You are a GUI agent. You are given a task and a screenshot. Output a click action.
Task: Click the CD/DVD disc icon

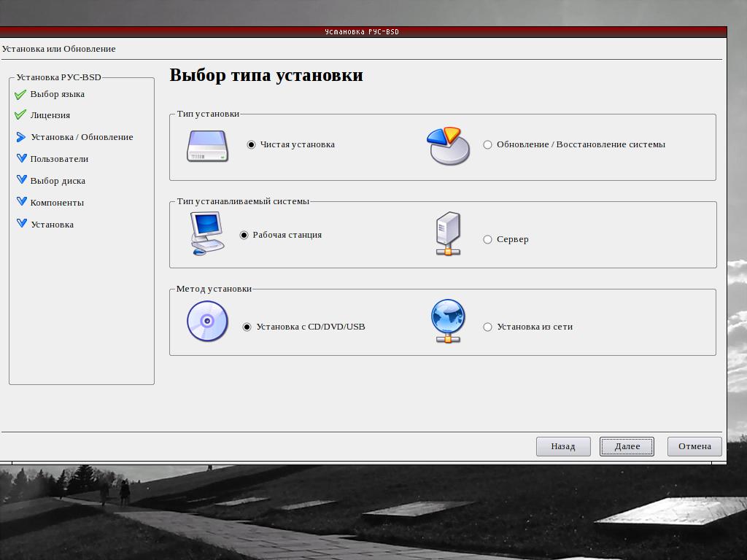207,321
